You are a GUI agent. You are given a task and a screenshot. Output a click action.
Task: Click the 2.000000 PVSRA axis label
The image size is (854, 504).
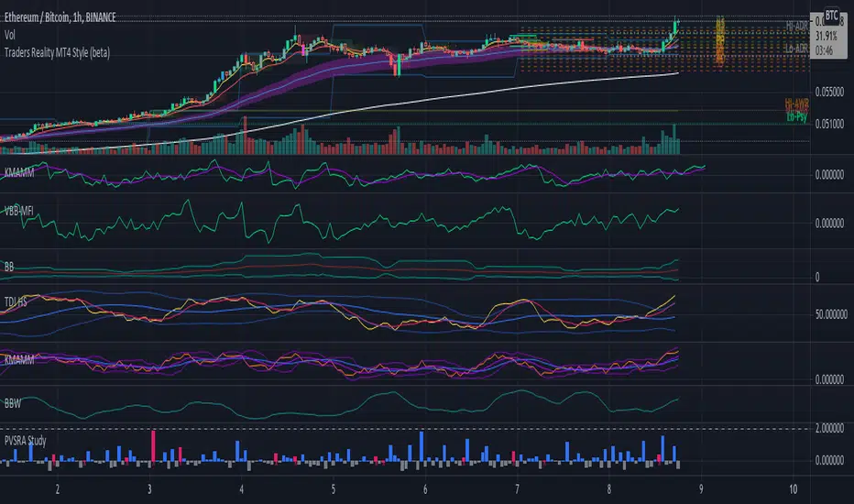point(829,428)
